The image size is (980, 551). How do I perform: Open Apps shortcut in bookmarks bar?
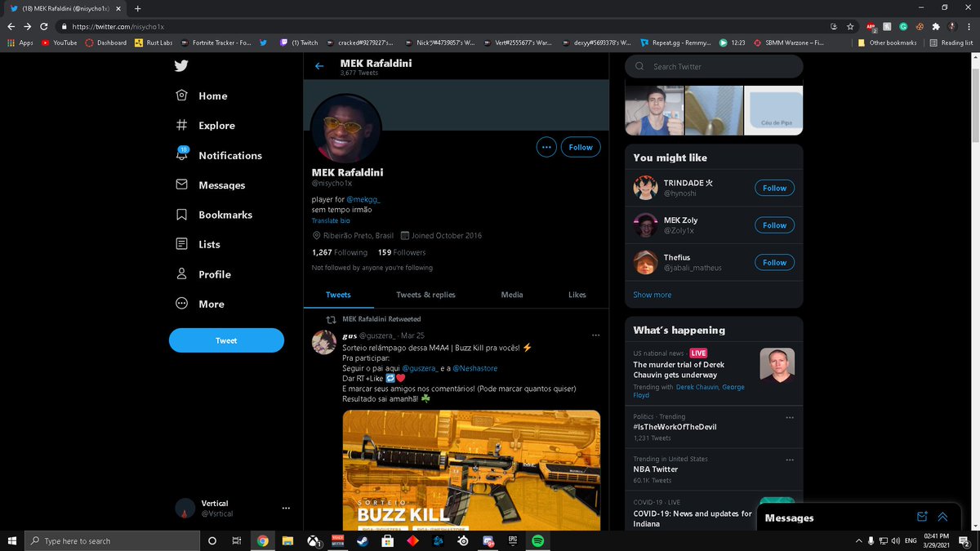[20, 42]
